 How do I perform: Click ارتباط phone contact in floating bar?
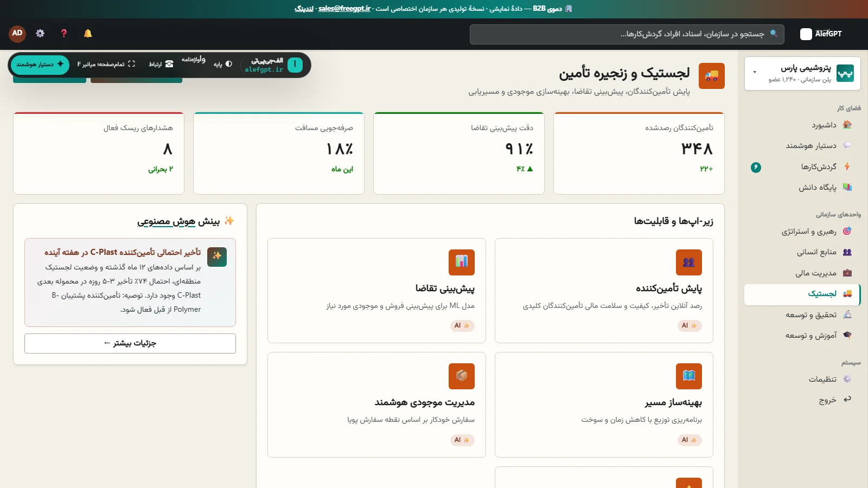161,64
